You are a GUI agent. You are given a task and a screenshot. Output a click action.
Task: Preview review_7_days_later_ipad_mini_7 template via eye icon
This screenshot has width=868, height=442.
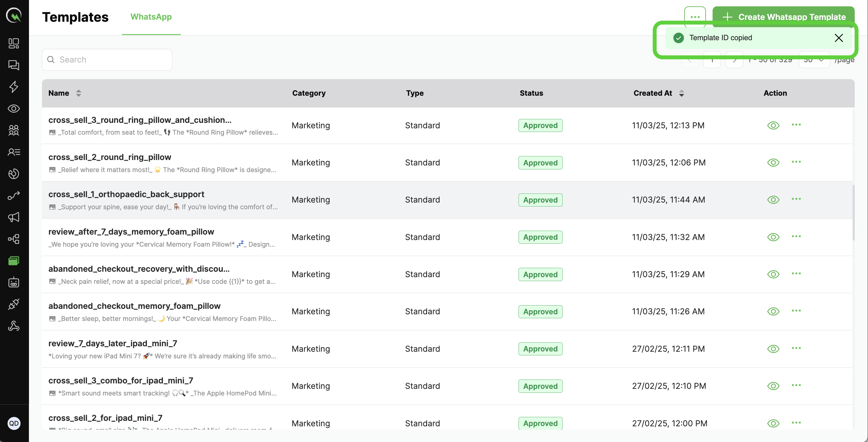tap(773, 349)
